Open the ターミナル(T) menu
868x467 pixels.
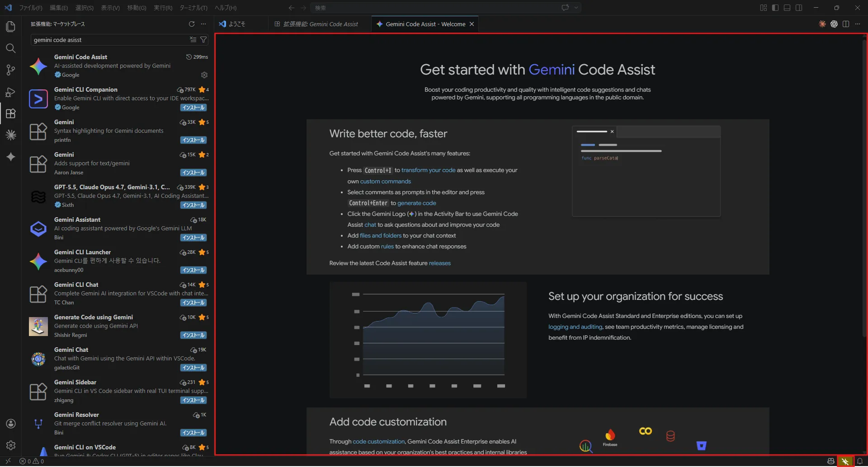(x=193, y=8)
